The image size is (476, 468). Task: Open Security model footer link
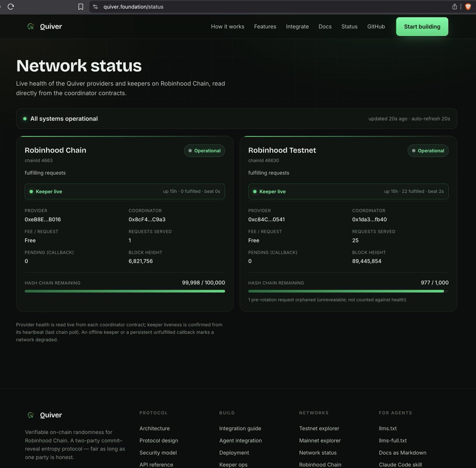point(158,453)
